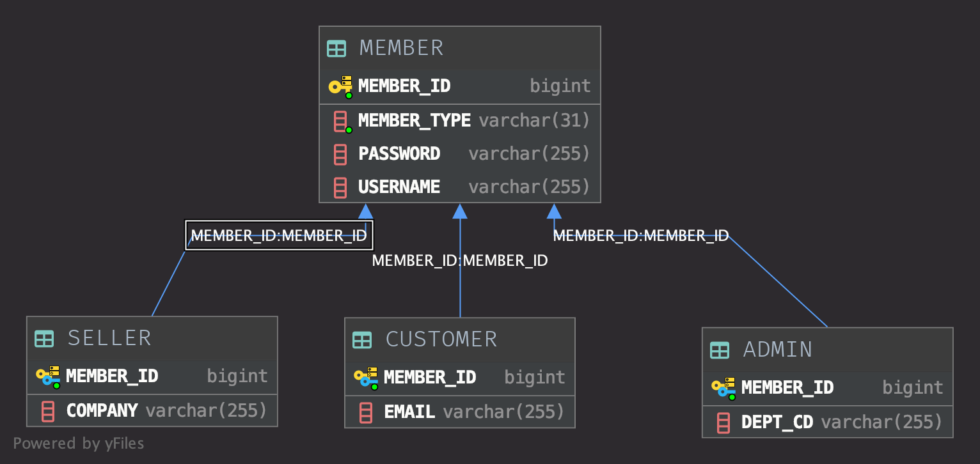
Task: Click the CUSTOMER table icon
Action: pyautogui.click(x=362, y=340)
